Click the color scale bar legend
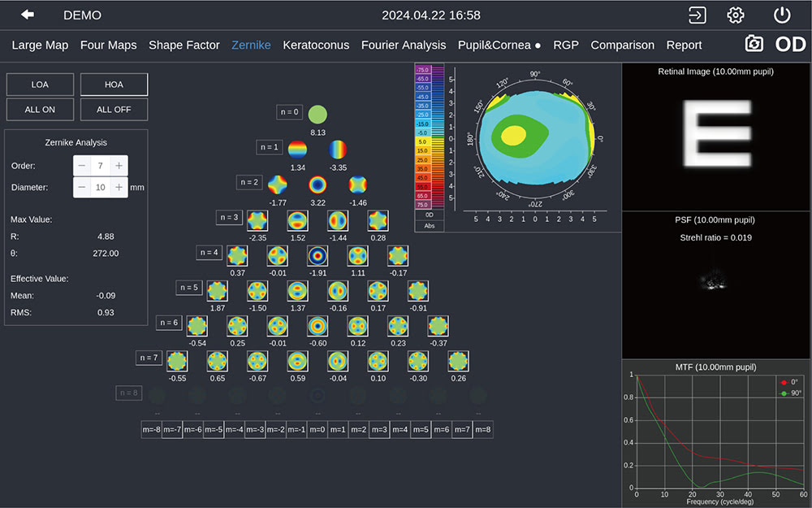This screenshot has height=508, width=812. click(x=430, y=138)
